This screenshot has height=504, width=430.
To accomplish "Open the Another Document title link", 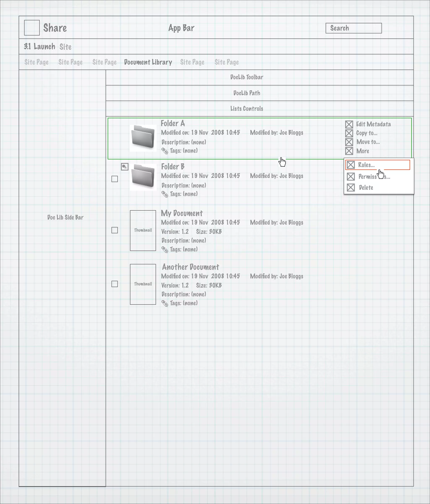I will (190, 267).
